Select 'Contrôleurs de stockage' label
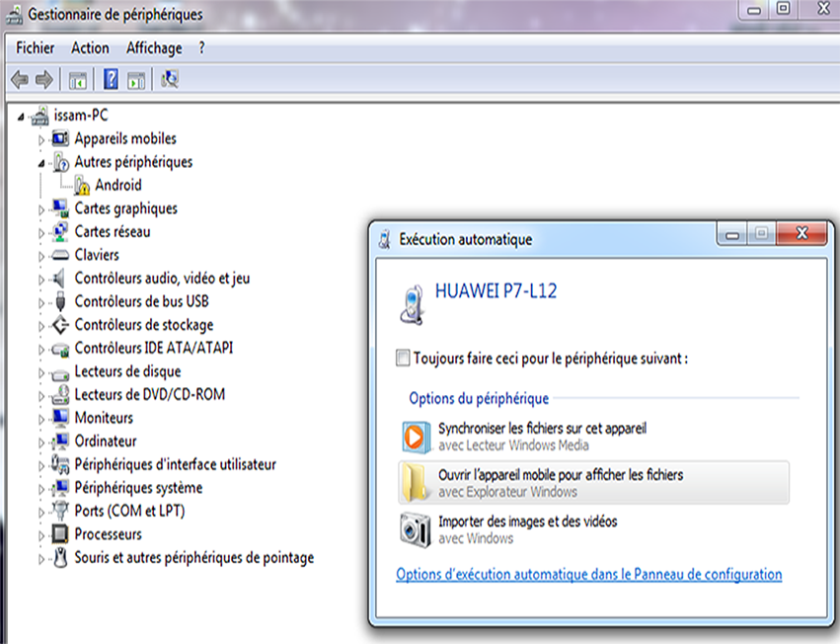The image size is (840, 644). pos(143,325)
